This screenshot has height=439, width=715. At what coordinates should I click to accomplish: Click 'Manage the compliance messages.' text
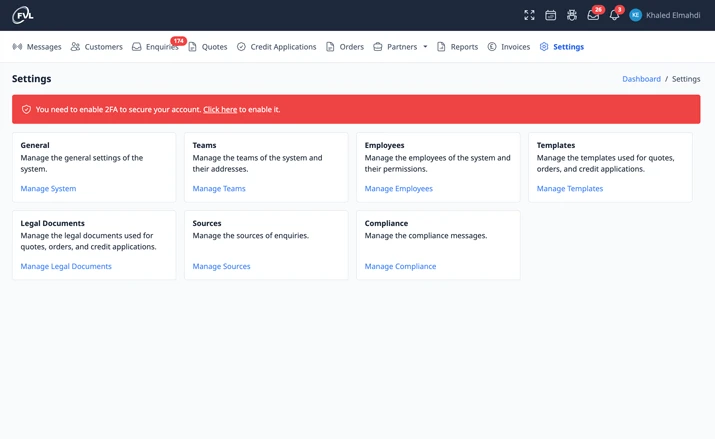pos(425,236)
